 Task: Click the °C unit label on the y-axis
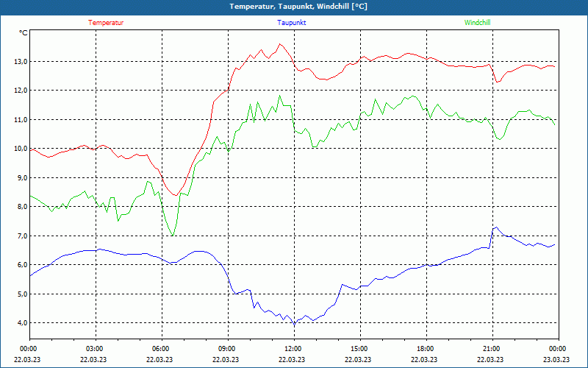[23, 33]
